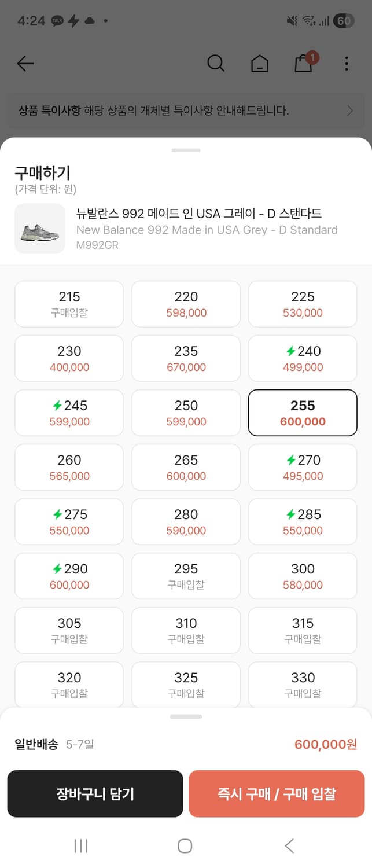The width and height of the screenshot is (372, 868).
Task: Select size 255 priced 600,000
Action: [303, 413]
